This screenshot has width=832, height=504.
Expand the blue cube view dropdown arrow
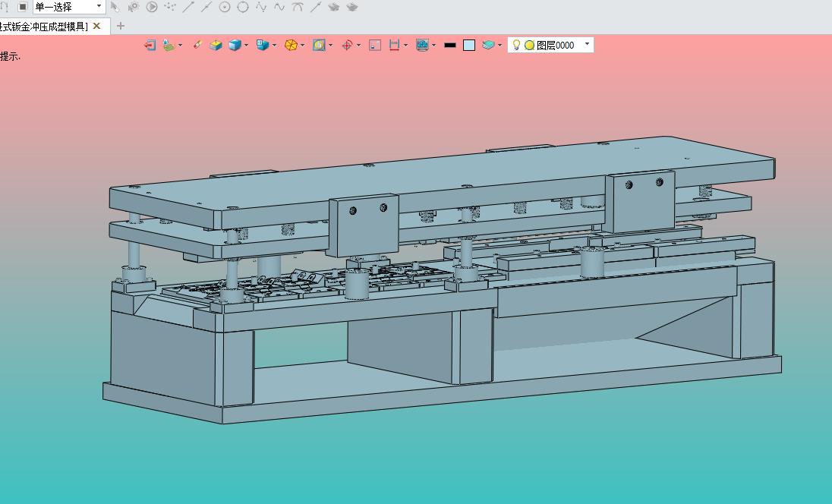246,45
